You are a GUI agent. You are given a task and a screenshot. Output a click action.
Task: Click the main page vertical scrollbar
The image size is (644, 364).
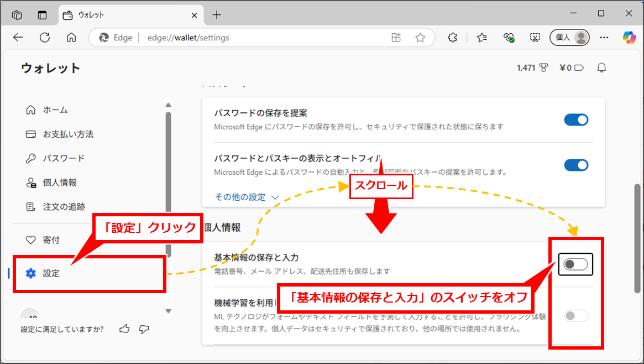pyautogui.click(x=637, y=238)
